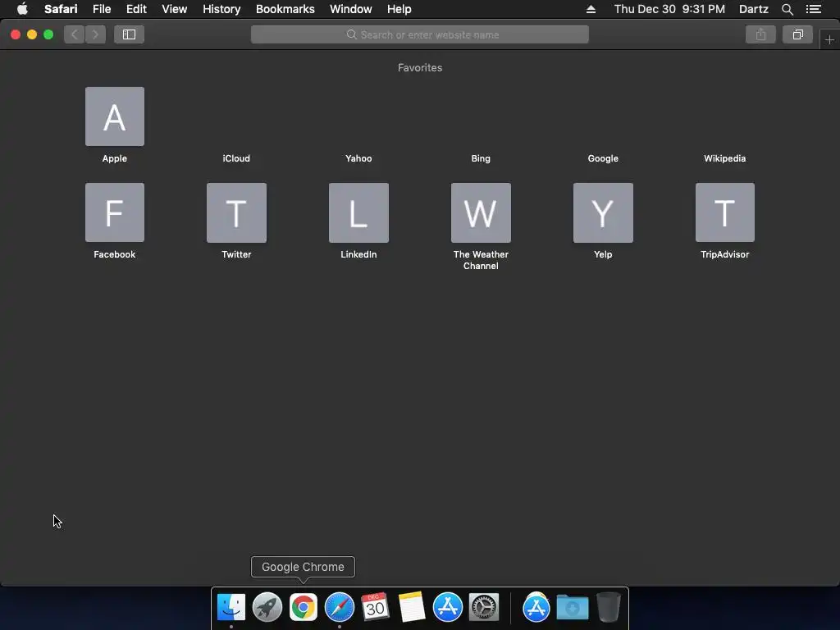Close the Safari window with red button

pos(16,34)
